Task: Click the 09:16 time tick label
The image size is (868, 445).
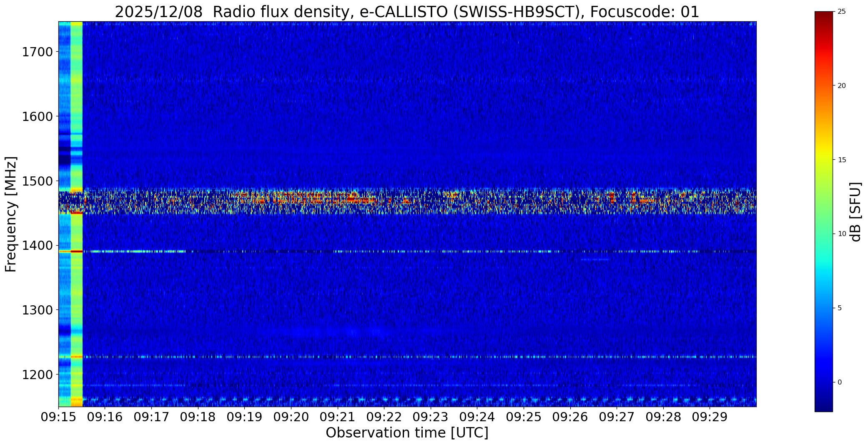Action: (x=105, y=417)
